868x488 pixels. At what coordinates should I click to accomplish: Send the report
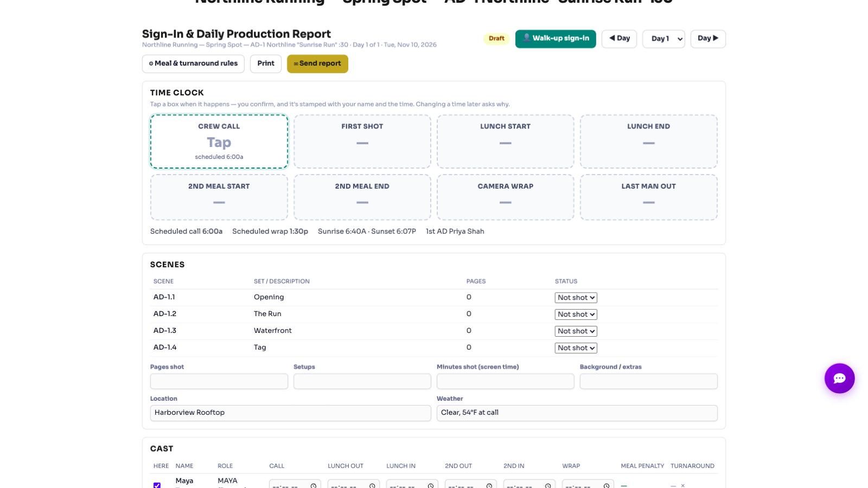(317, 63)
